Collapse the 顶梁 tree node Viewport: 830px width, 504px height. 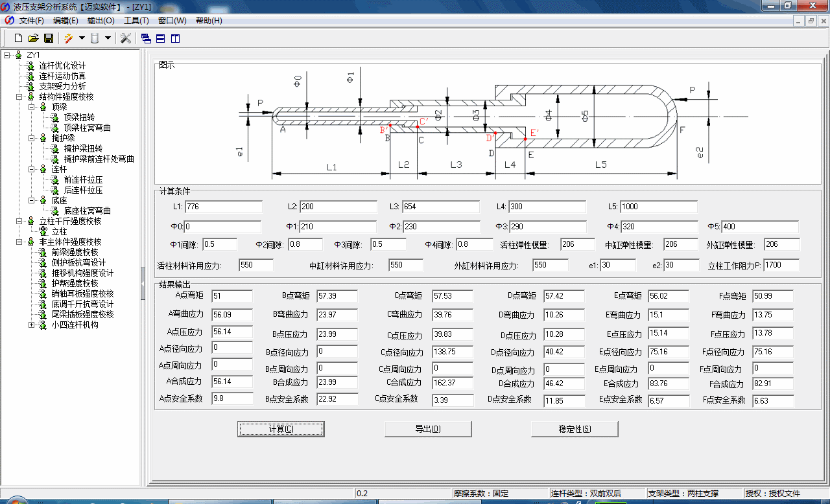[x=32, y=107]
